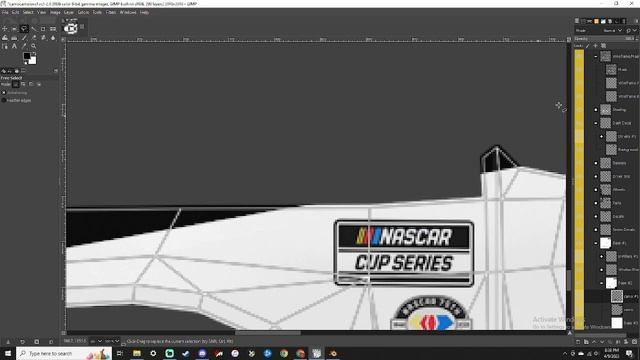The image size is (640, 360).
Task: Add a mask to the layer
Action: coord(626,342)
